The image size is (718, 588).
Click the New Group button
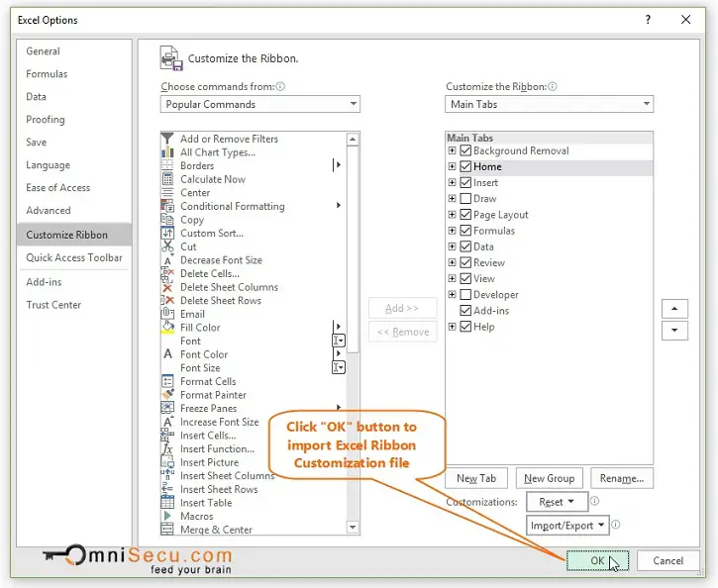pos(549,478)
